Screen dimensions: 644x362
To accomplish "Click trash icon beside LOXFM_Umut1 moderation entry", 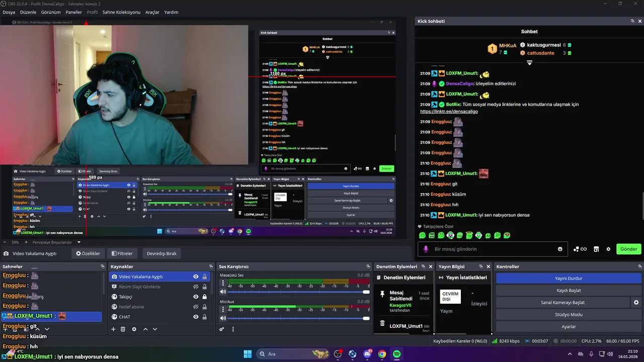I will coord(382,323).
